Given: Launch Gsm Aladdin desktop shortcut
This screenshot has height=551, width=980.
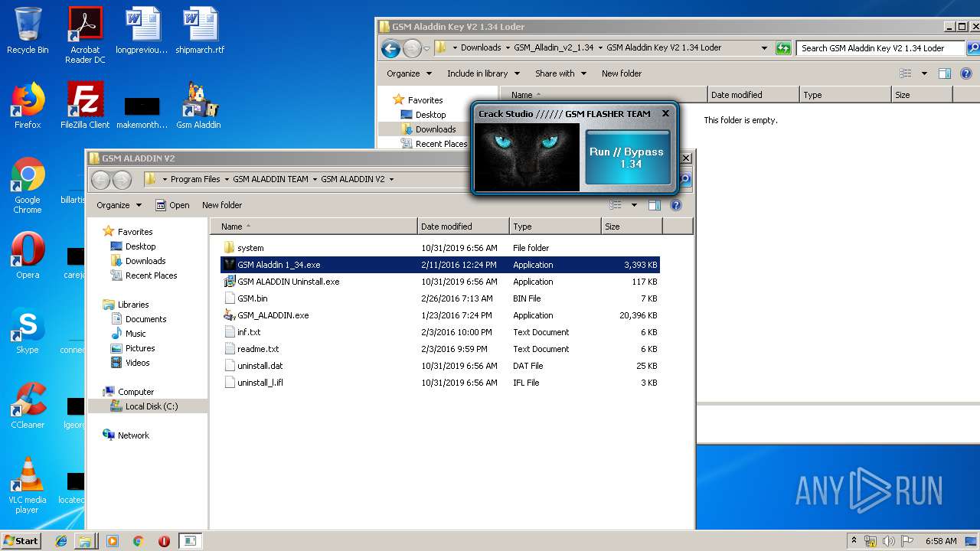Looking at the screenshot, I should 198,106.
